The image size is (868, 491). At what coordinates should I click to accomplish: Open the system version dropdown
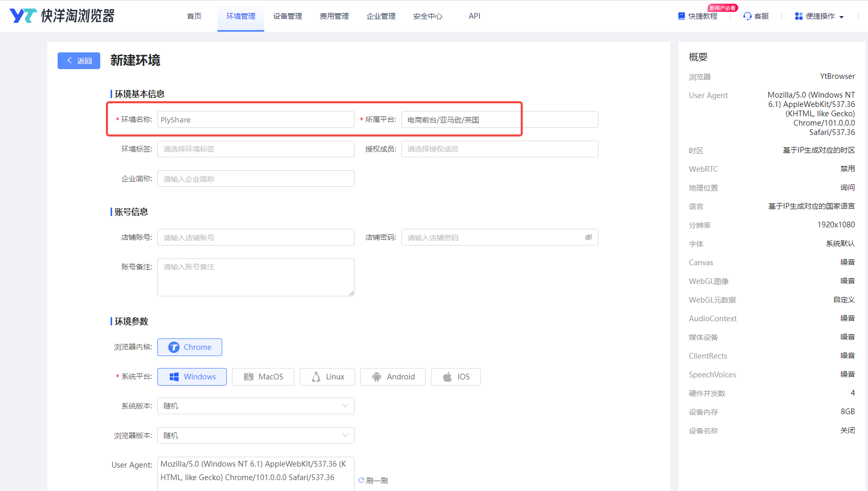(256, 406)
